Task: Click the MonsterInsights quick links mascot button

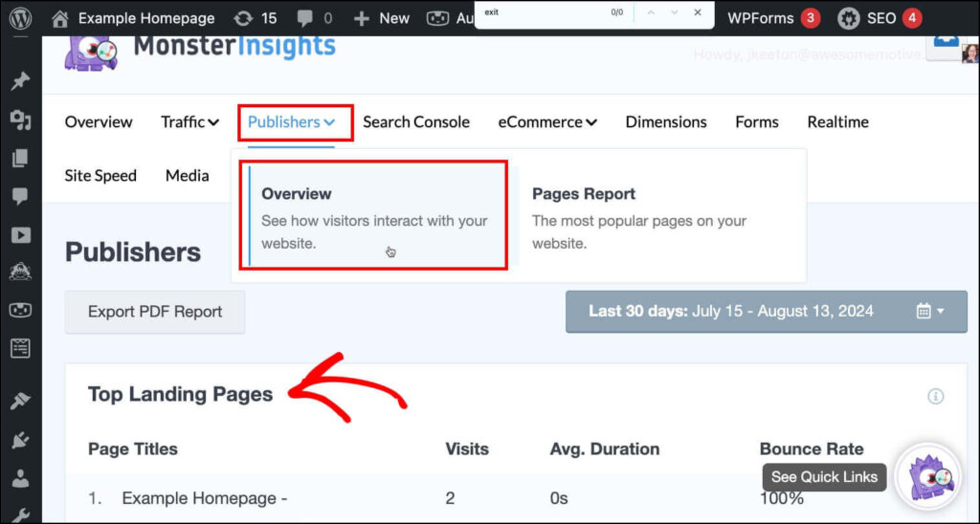Action: click(x=927, y=477)
